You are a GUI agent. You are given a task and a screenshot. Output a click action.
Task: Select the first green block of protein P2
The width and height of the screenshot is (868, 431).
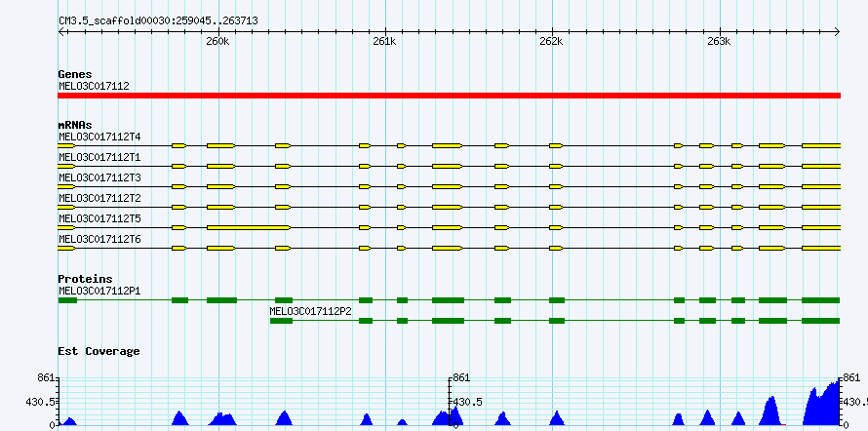281,321
